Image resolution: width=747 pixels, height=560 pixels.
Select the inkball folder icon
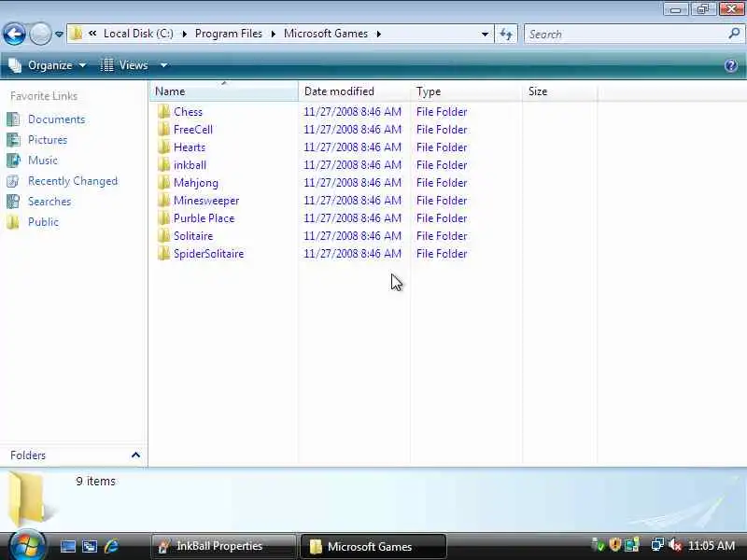coord(164,165)
